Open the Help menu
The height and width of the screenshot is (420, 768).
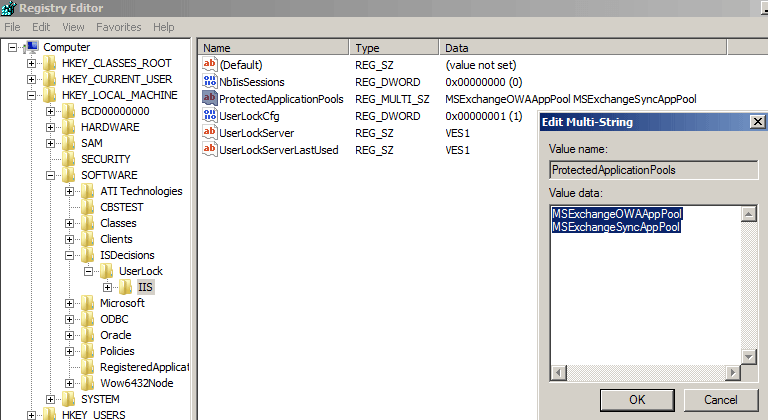click(164, 27)
